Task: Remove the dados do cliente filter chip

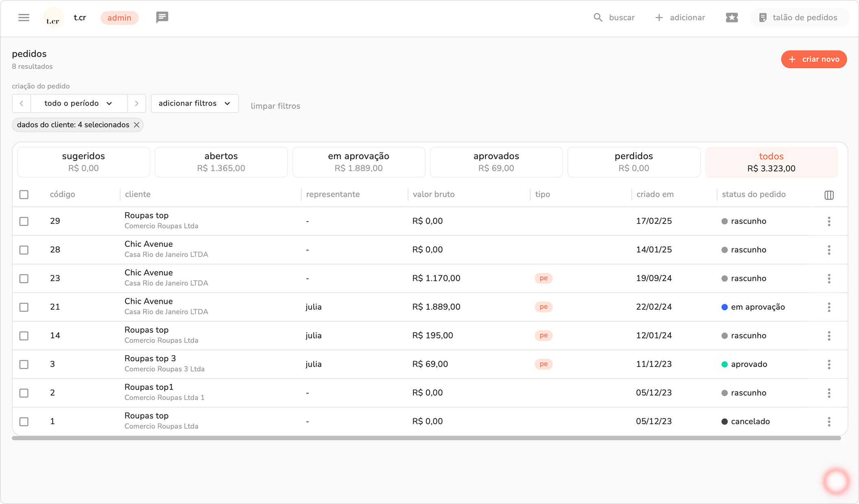Action: pos(137,125)
